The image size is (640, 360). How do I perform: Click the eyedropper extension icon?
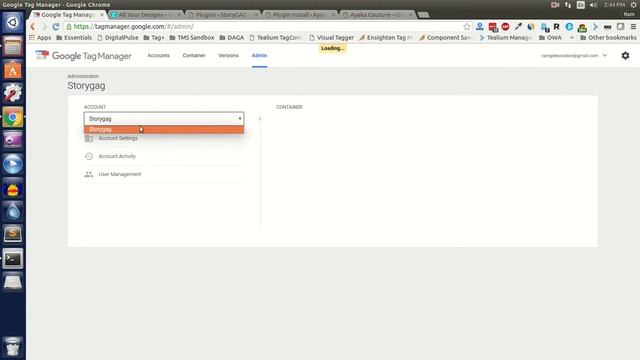click(518, 27)
